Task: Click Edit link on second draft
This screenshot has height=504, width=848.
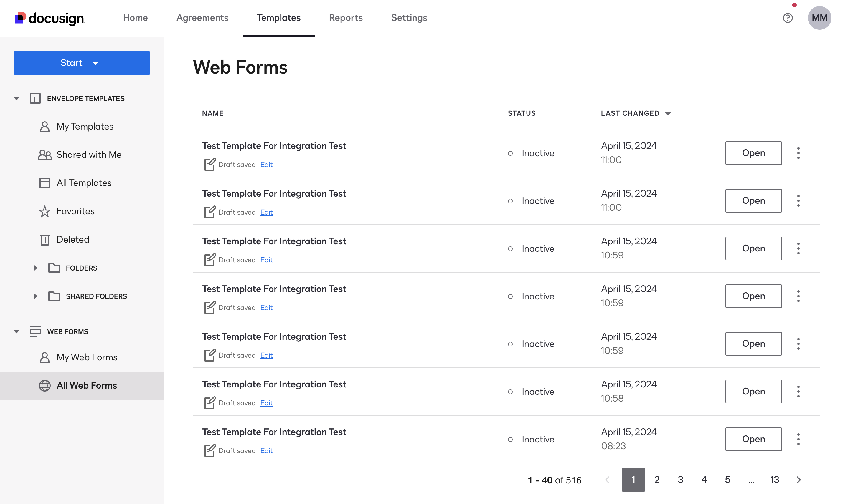Action: pyautogui.click(x=266, y=212)
